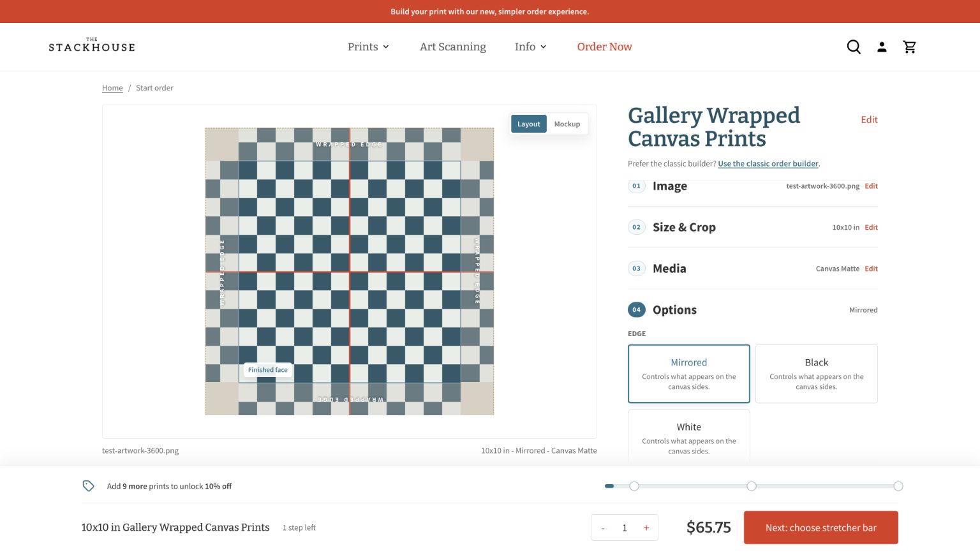The height and width of the screenshot is (553, 980).
Task: Expand the Image step
Action: (753, 186)
